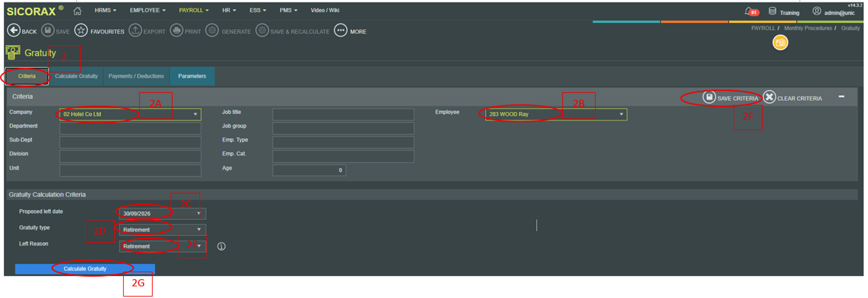Click the GENERATE gear icon
This screenshot has width=868, height=298.
point(212,31)
